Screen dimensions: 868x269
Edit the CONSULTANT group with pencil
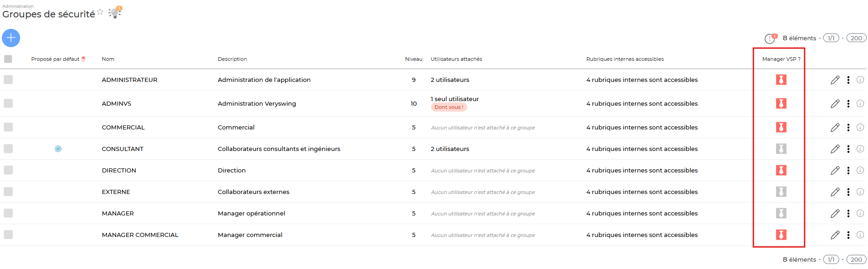tap(835, 149)
